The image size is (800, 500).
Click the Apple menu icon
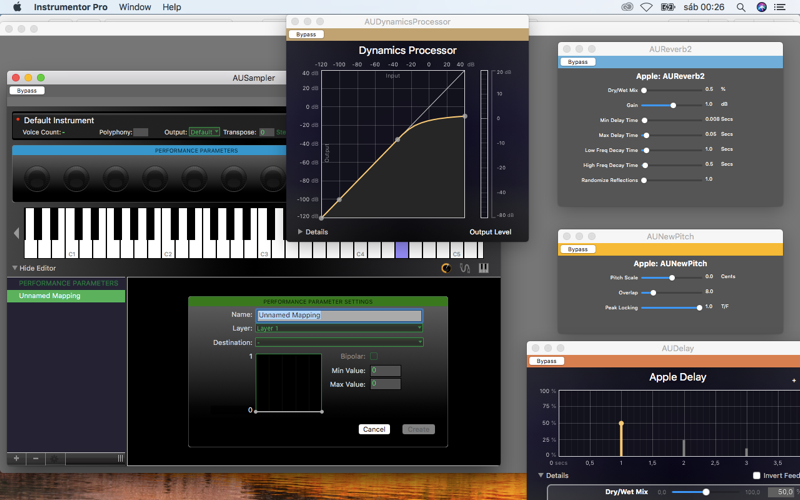[17, 7]
